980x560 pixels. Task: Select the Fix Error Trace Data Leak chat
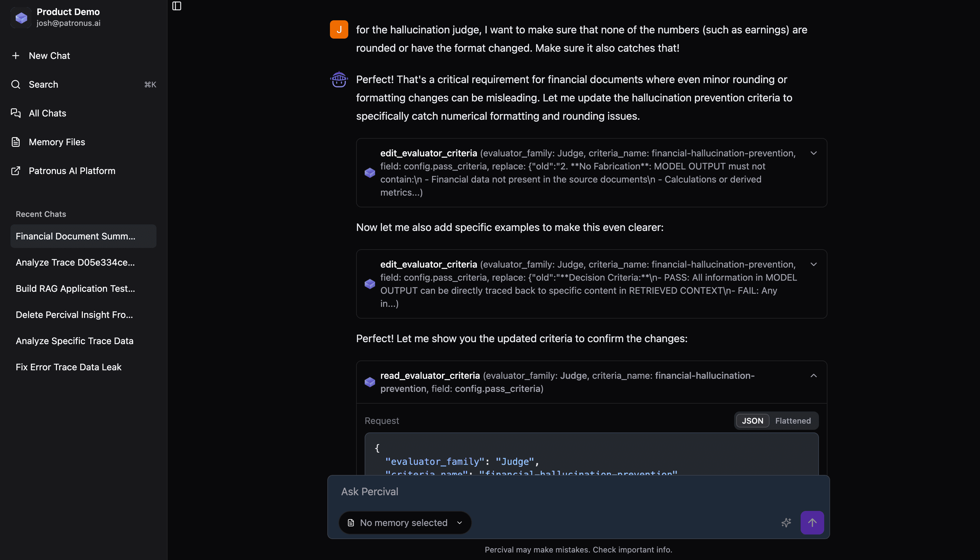point(68,367)
